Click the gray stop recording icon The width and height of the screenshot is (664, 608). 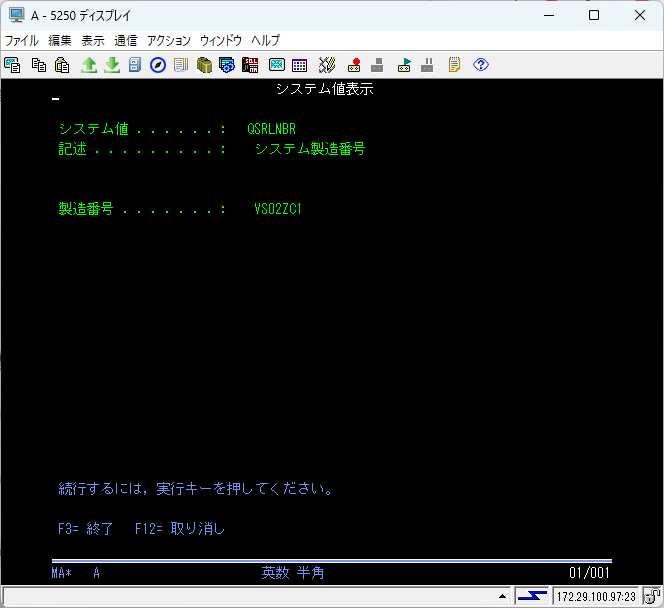(377, 65)
